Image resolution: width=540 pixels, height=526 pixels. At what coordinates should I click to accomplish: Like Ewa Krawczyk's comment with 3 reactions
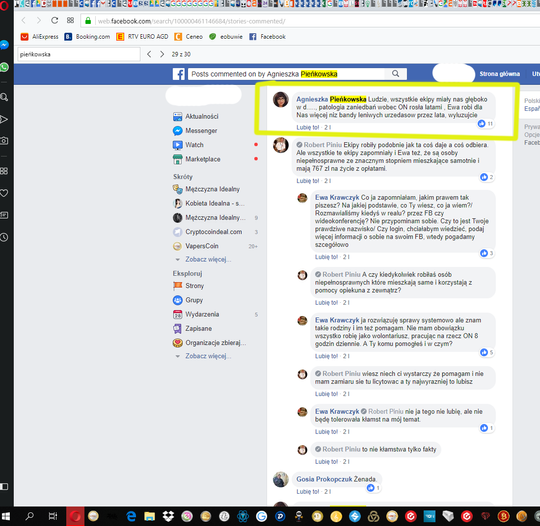point(326,257)
